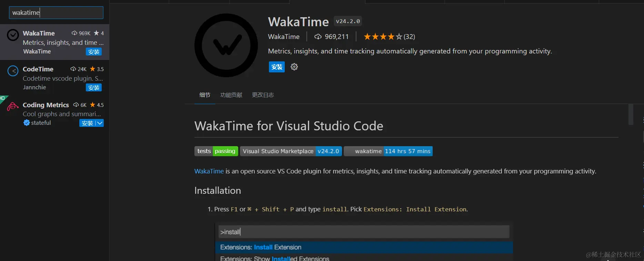Click the Coding Metrics row in the results

pos(55,114)
